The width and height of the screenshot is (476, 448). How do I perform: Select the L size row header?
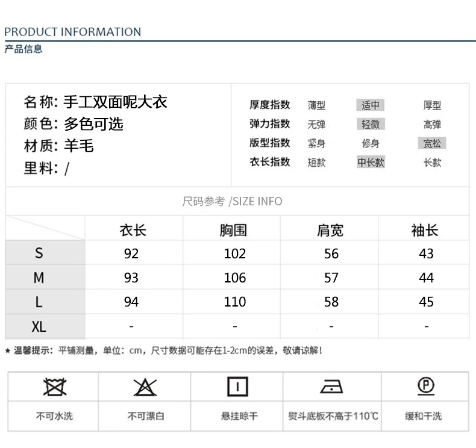[45, 302]
